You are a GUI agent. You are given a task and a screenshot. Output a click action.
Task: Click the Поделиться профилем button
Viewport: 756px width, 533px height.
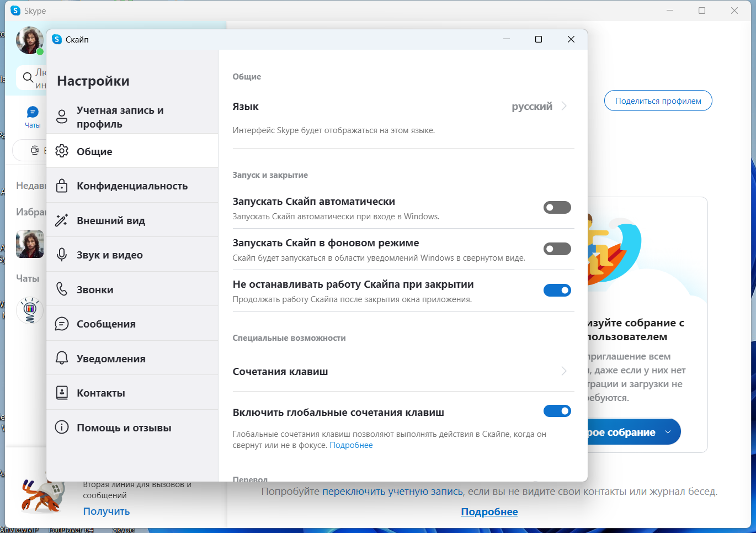(658, 101)
